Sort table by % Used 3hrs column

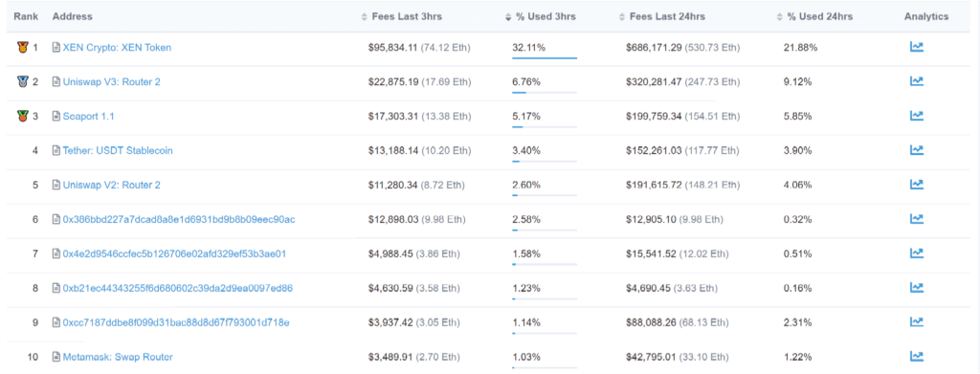coord(540,17)
